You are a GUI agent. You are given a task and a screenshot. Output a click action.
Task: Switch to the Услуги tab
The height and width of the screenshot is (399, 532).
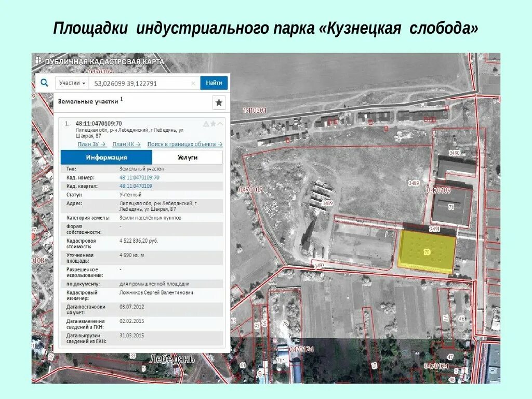tap(188, 157)
